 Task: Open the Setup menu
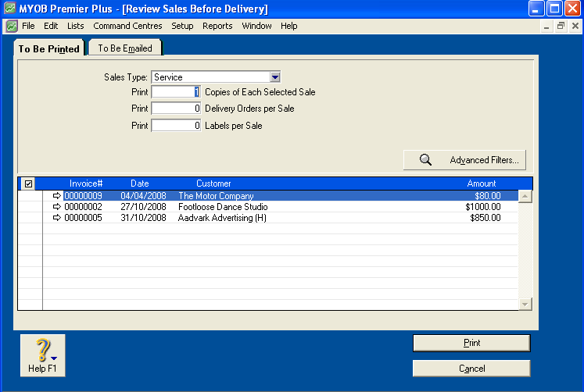pyautogui.click(x=182, y=26)
